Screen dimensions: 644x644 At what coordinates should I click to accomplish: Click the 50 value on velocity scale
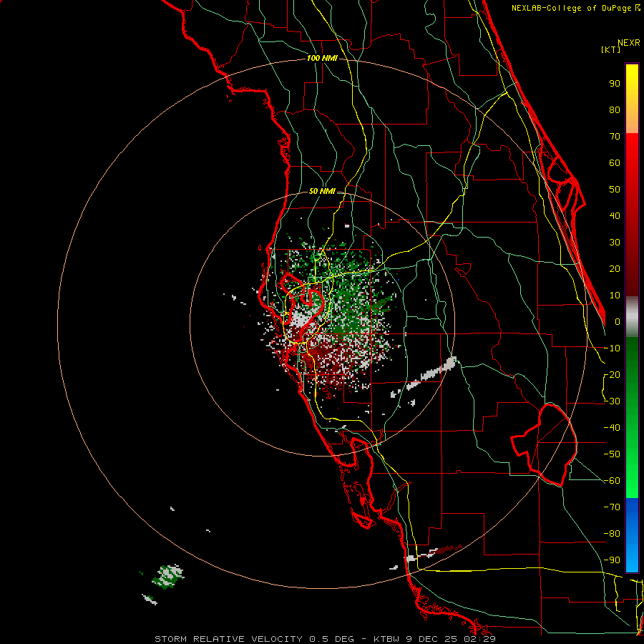615,190
